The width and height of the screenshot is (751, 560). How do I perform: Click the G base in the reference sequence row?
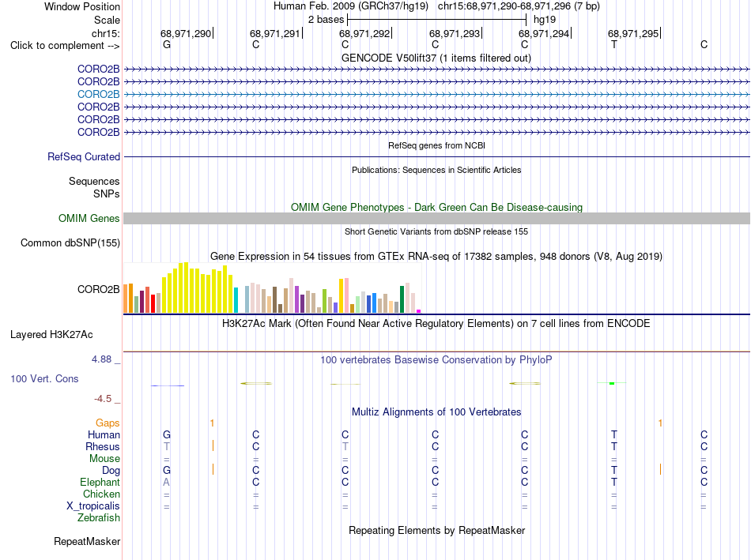167,44
